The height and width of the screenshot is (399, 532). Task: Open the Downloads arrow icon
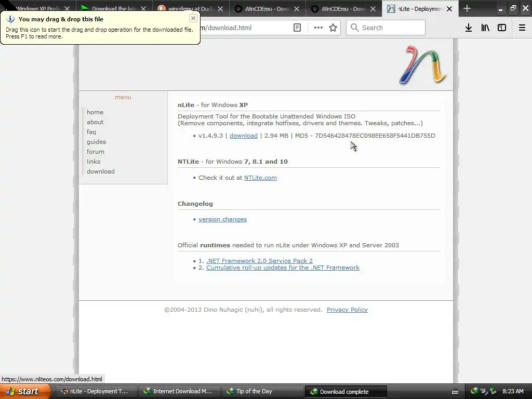(469, 28)
